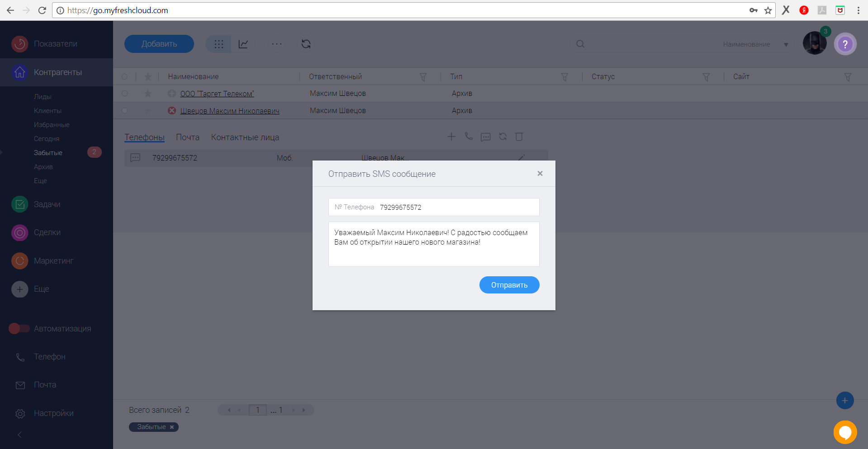The image size is (868, 449).
Task: Click the blue floating plus button
Action: coord(845,401)
